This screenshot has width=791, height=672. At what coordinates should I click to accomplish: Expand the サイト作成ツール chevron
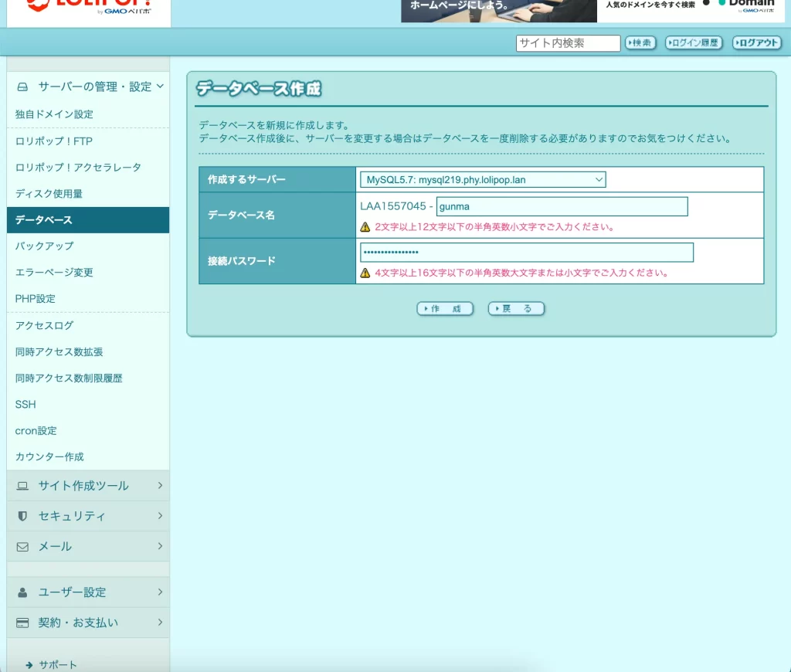tap(160, 486)
